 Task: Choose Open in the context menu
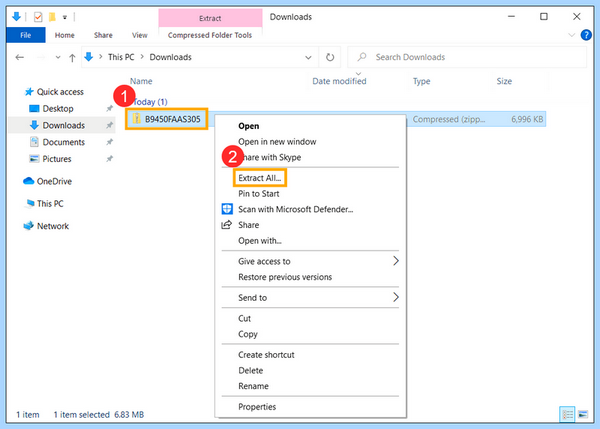click(248, 126)
